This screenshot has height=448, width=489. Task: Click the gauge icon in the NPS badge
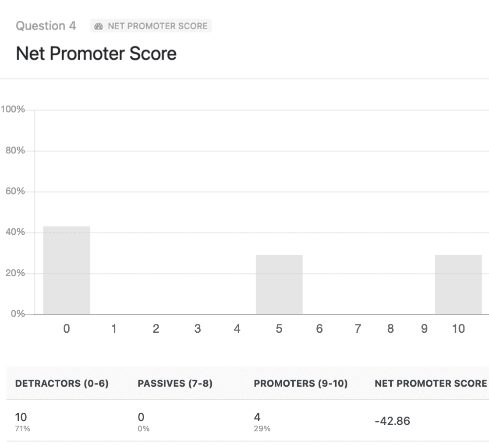point(99,26)
